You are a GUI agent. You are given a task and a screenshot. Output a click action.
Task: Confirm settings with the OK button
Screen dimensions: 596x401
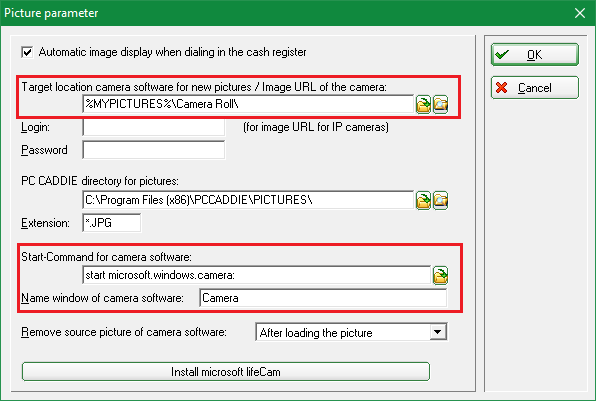coord(534,55)
